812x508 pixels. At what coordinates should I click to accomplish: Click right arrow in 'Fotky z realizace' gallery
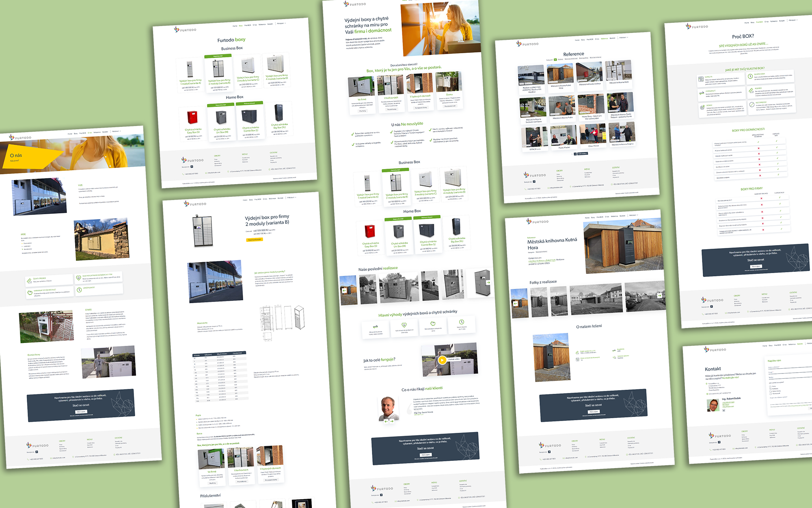659,295
